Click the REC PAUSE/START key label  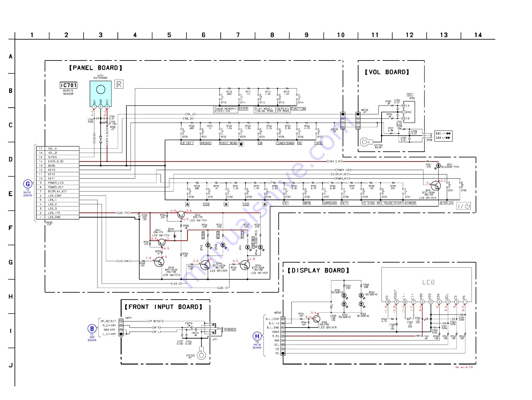tap(390, 203)
